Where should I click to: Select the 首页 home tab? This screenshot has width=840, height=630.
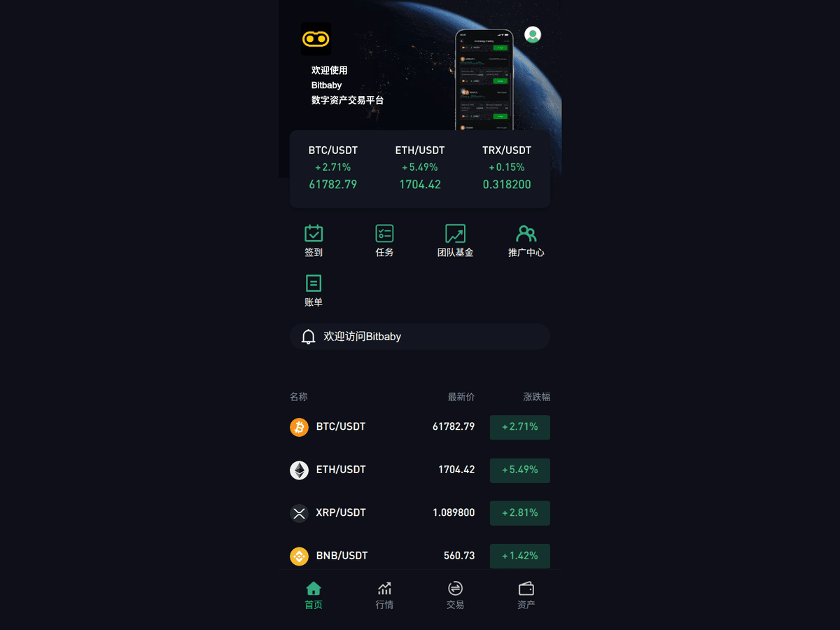314,595
